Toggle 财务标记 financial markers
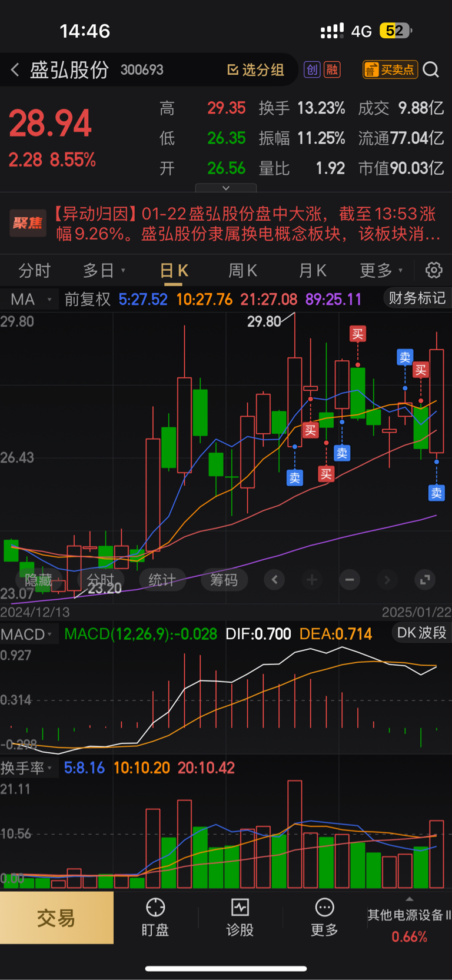The width and height of the screenshot is (452, 980). 417,298
